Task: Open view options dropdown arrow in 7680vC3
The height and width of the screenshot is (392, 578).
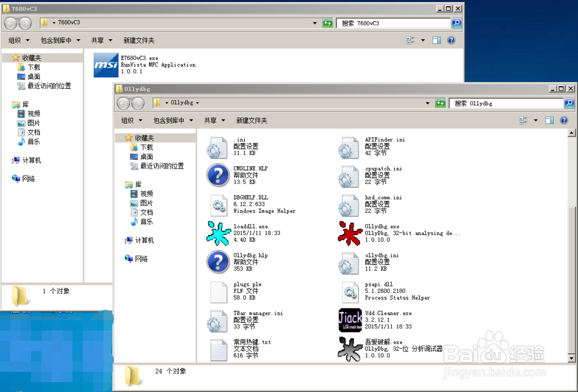Action: tap(423, 40)
